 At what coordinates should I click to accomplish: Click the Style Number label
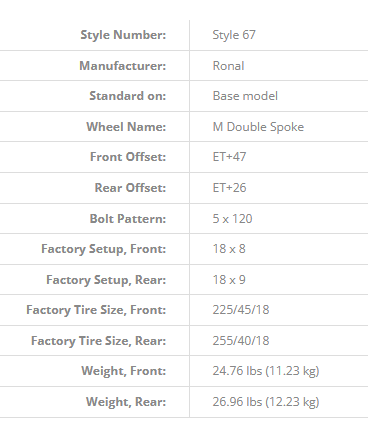pyautogui.click(x=123, y=35)
